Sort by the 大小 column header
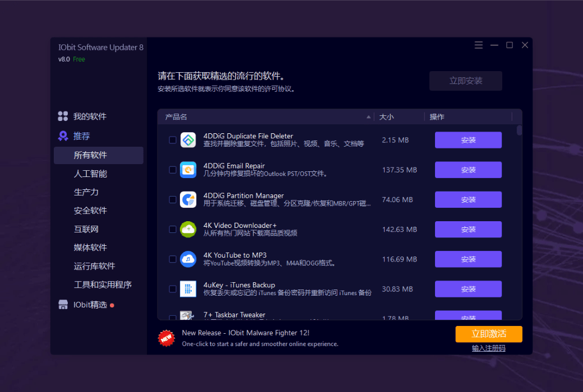This screenshot has width=583, height=392. [x=386, y=116]
